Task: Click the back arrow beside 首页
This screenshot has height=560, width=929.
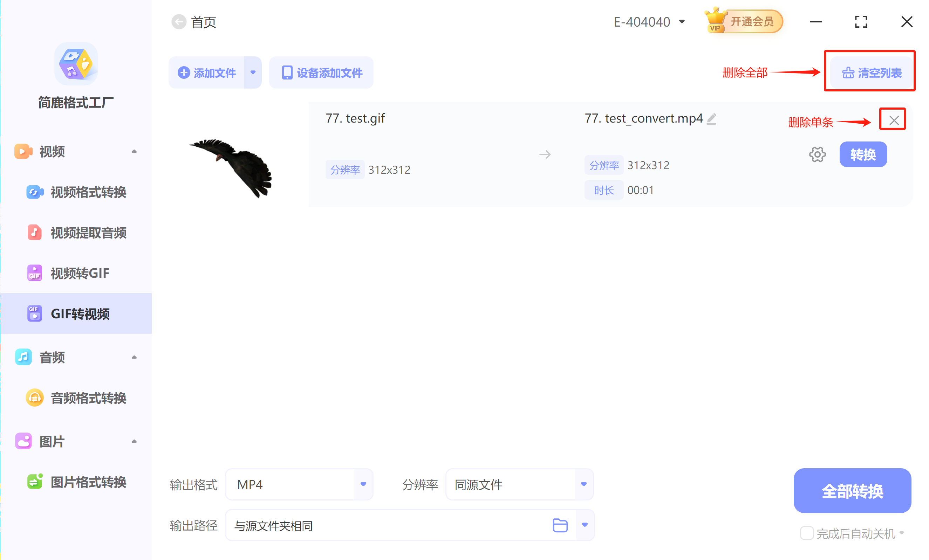Action: 179,21
